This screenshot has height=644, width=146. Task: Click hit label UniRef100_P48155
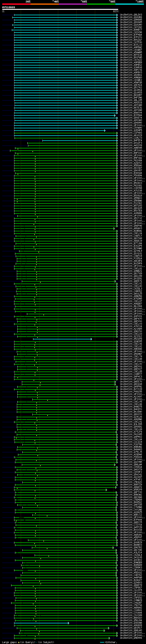coord(131,392)
